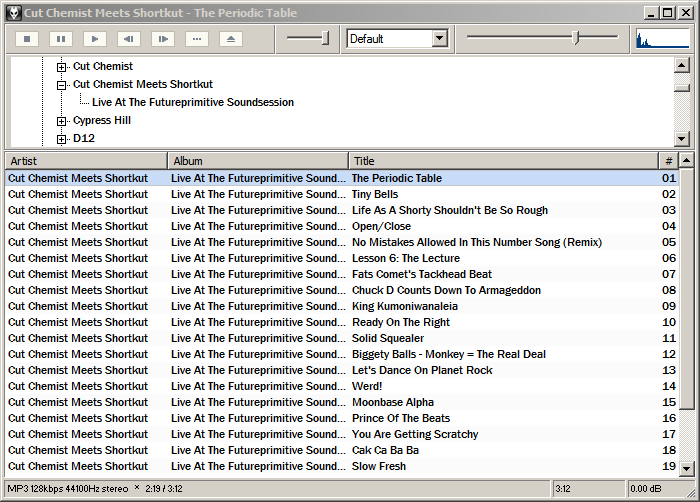
Task: Pause the current track
Action: pos(61,39)
